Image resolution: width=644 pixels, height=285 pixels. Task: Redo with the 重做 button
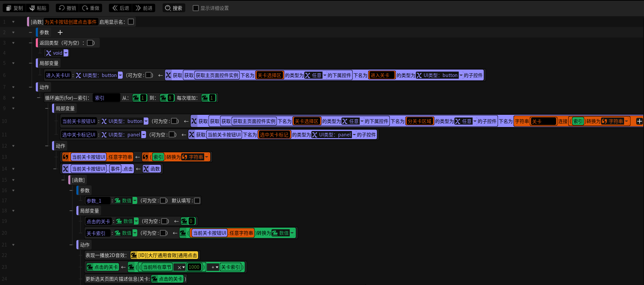pos(91,8)
